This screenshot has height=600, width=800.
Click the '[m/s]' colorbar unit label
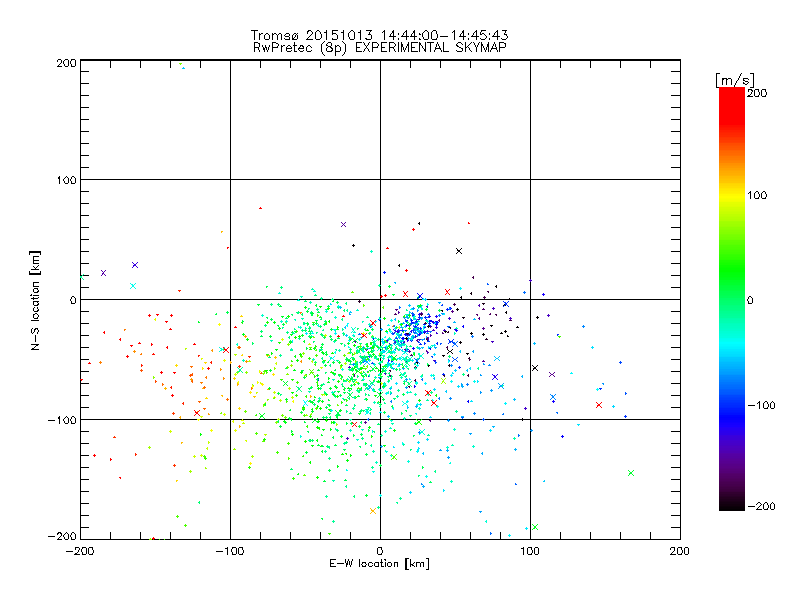pos(735,80)
